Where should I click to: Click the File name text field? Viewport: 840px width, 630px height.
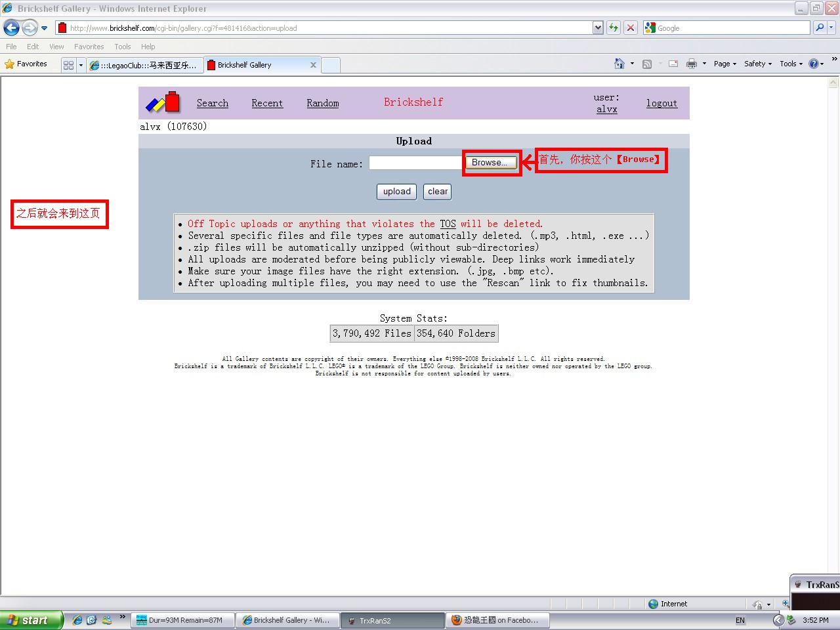[416, 163]
